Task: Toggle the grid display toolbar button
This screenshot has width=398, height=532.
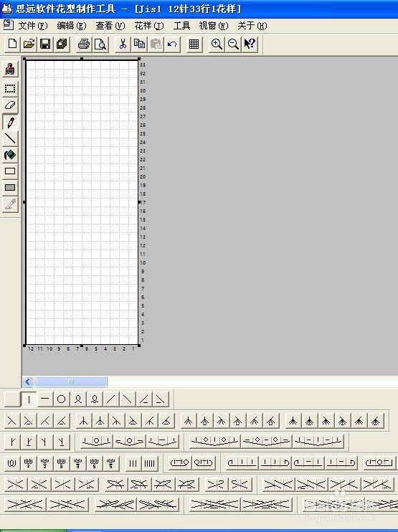Action: click(x=194, y=44)
